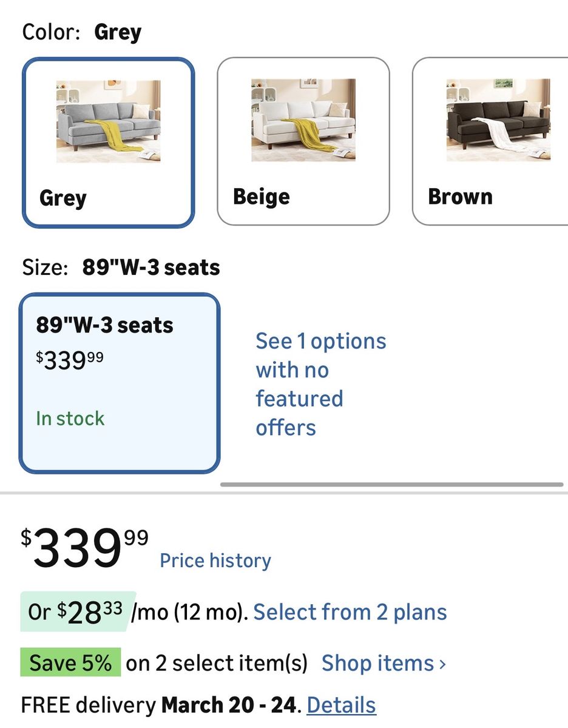
Task: Select the Beige sofa thumbnail image
Action: (303, 120)
